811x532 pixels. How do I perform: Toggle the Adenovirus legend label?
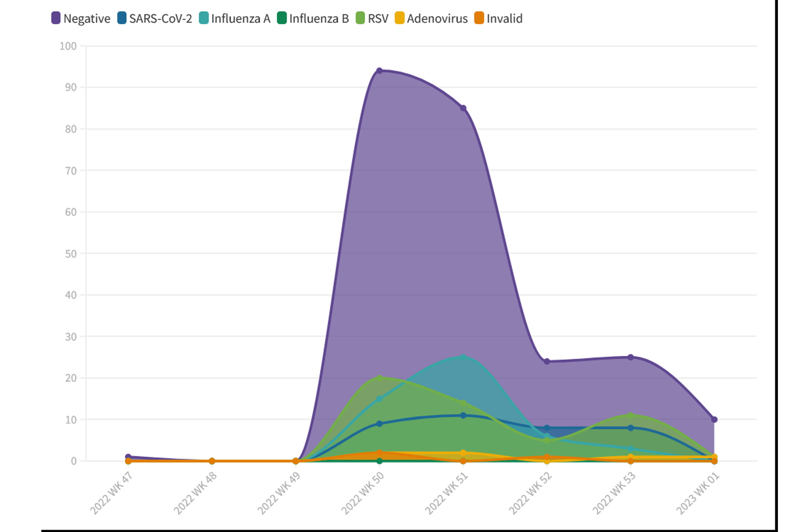pyautogui.click(x=437, y=19)
